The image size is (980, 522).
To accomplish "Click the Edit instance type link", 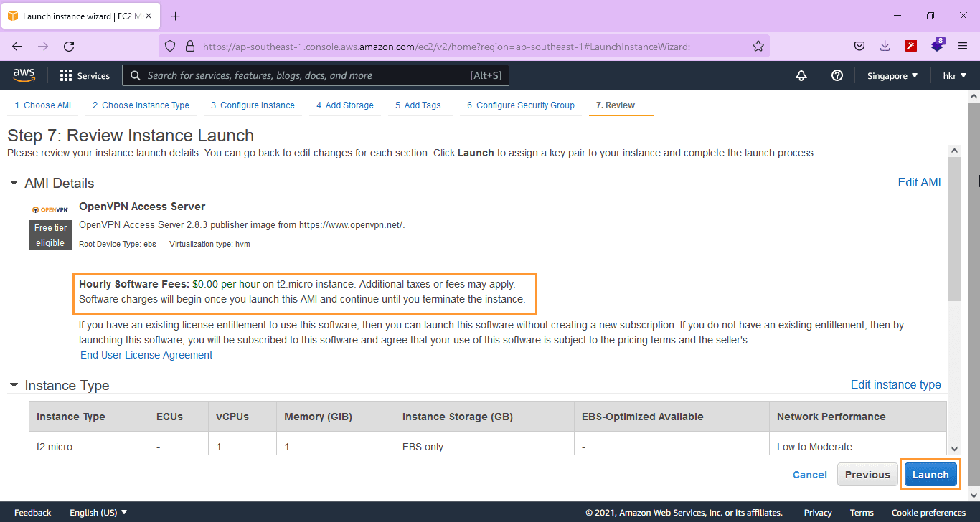I will point(895,384).
